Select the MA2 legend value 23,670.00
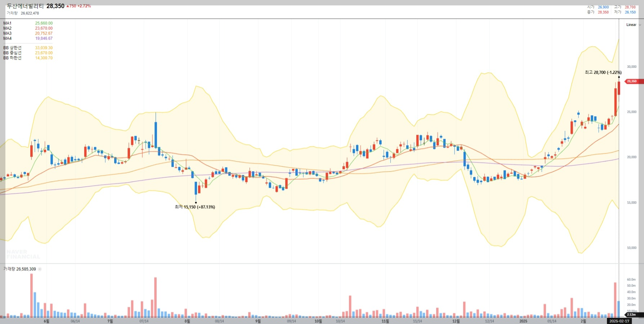644x324 pixels. point(44,28)
